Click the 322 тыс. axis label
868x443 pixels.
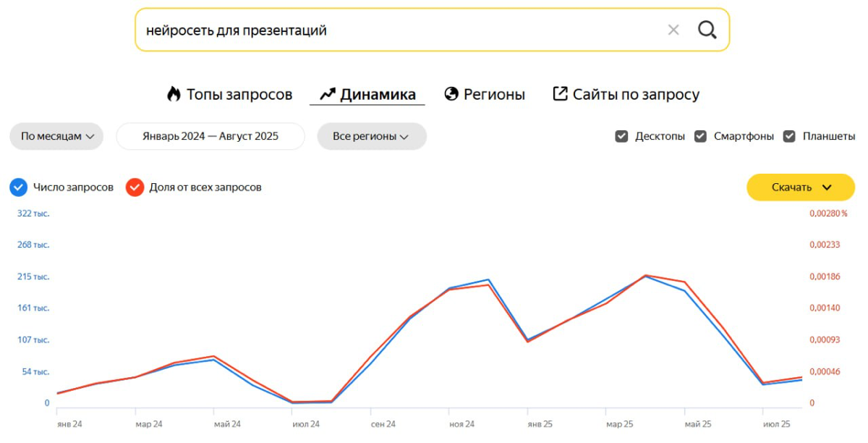pos(33,214)
